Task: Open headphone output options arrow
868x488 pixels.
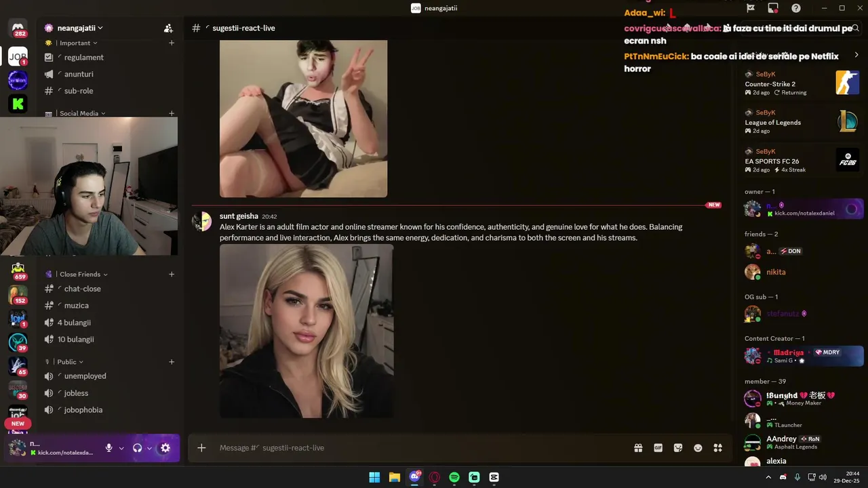Action: [149, 448]
